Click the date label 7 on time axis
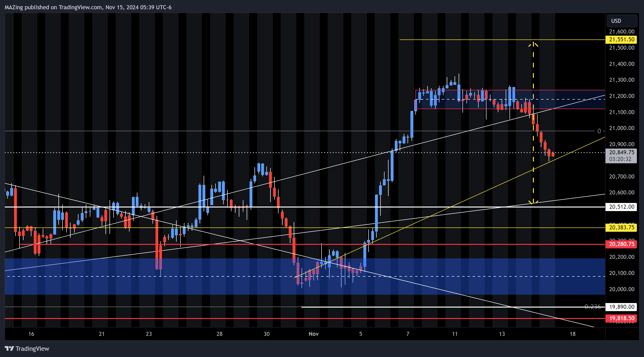644x357 pixels. coord(408,334)
